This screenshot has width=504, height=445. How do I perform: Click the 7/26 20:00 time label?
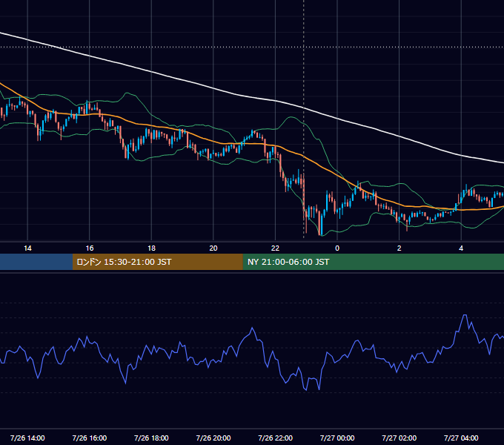point(213,438)
